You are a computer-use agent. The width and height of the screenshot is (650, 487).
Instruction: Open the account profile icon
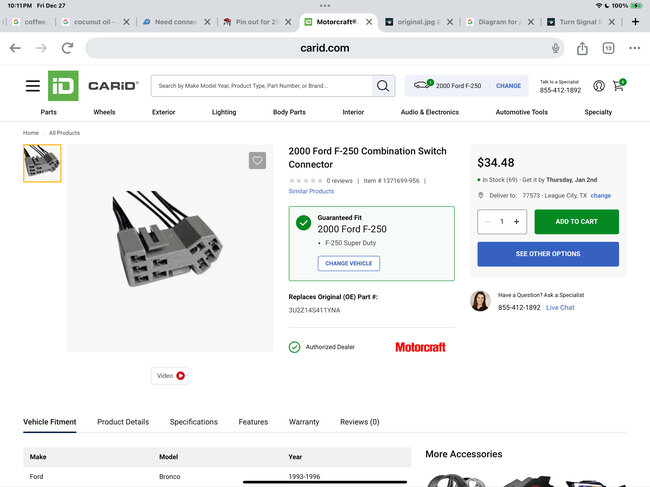coord(598,86)
